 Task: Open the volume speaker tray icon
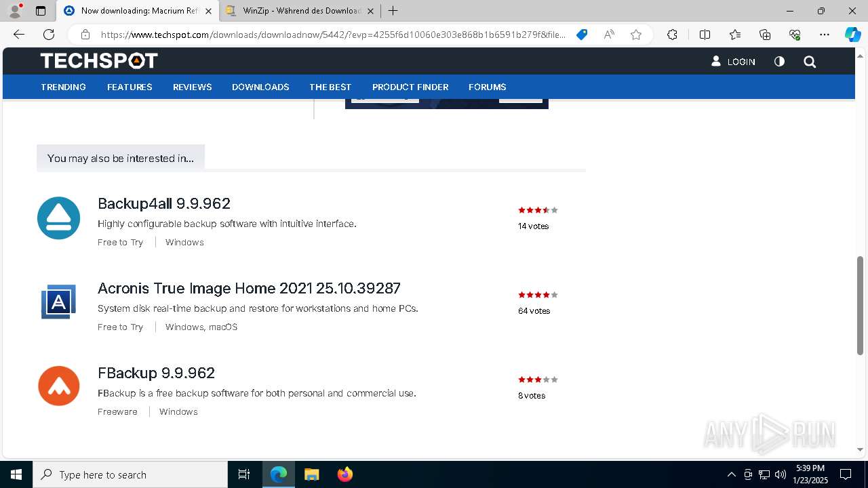pyautogui.click(x=781, y=474)
